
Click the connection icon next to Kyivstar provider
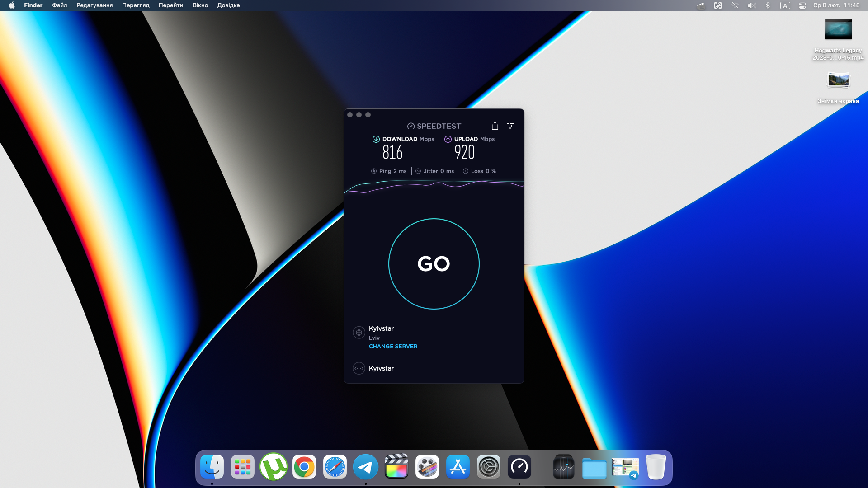click(x=359, y=368)
